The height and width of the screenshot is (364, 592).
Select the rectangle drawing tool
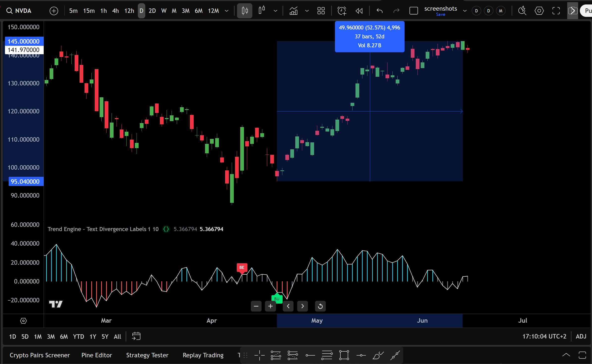click(x=344, y=355)
